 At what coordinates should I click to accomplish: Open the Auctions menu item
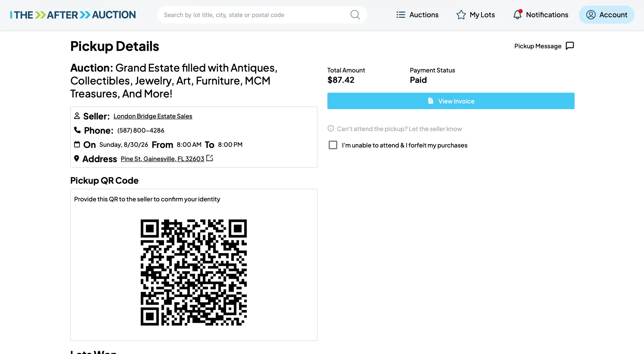coord(417,15)
